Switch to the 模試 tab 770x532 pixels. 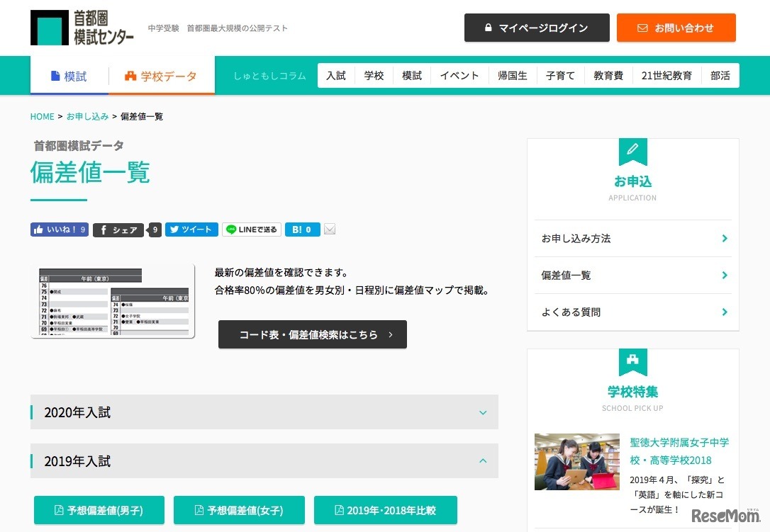click(x=69, y=77)
